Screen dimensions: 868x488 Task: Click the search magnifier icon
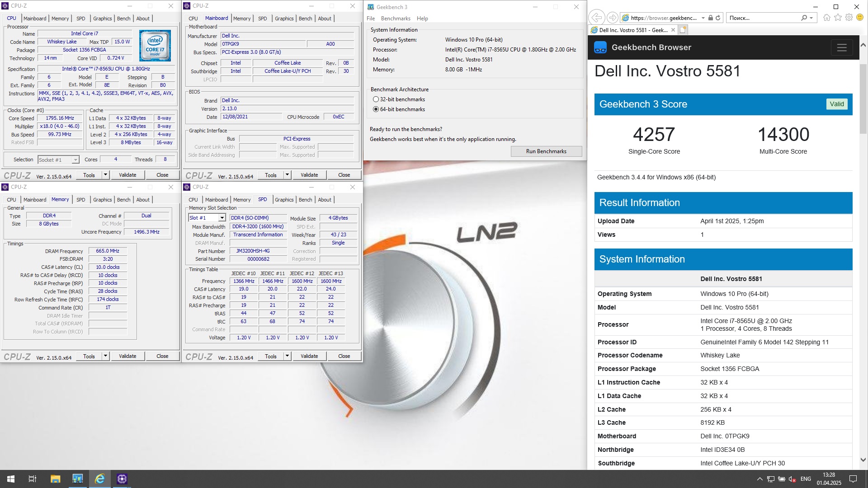pyautogui.click(x=804, y=18)
